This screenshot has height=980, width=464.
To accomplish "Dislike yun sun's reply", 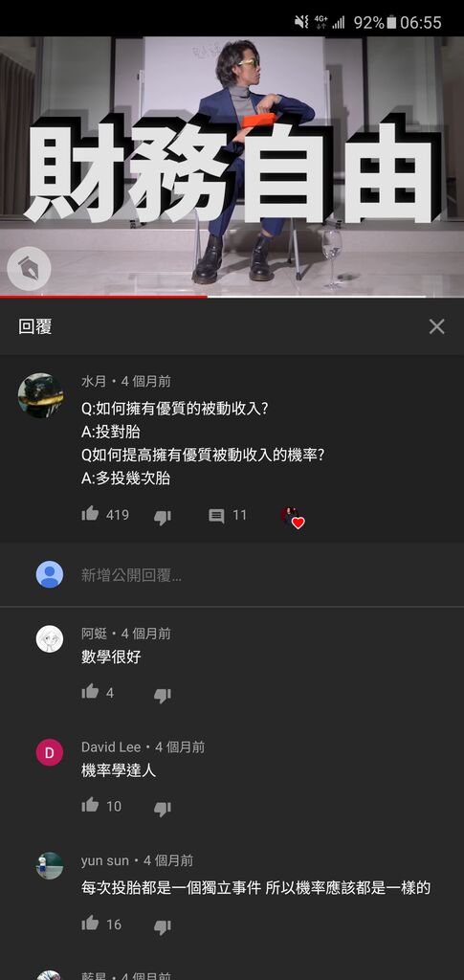I will click(163, 926).
